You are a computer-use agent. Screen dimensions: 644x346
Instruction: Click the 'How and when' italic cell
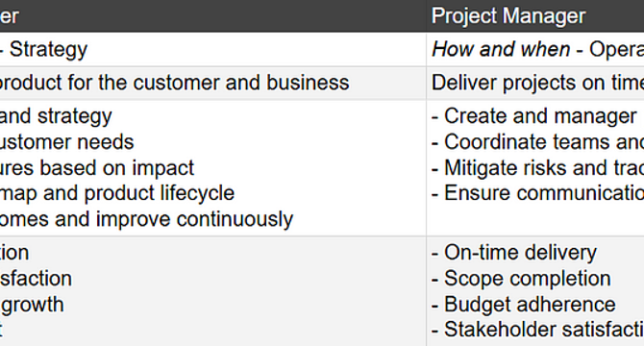pos(535,49)
